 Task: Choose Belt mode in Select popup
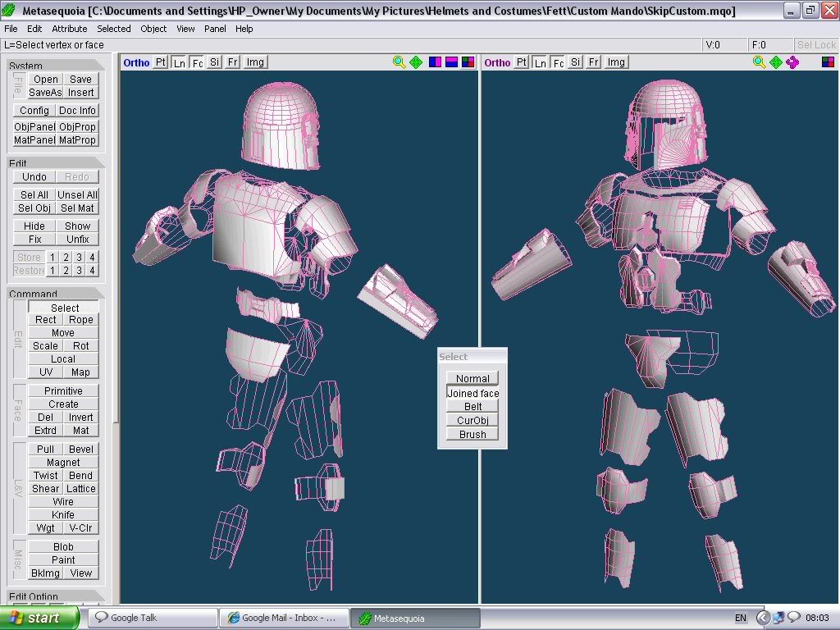[472, 407]
